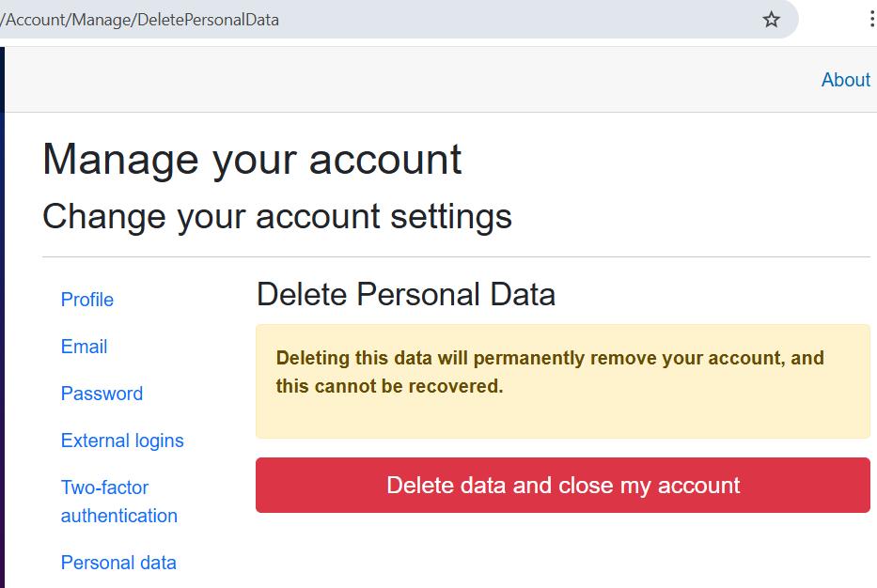Open the About link in the navbar
The image size is (877, 588).
[845, 80]
